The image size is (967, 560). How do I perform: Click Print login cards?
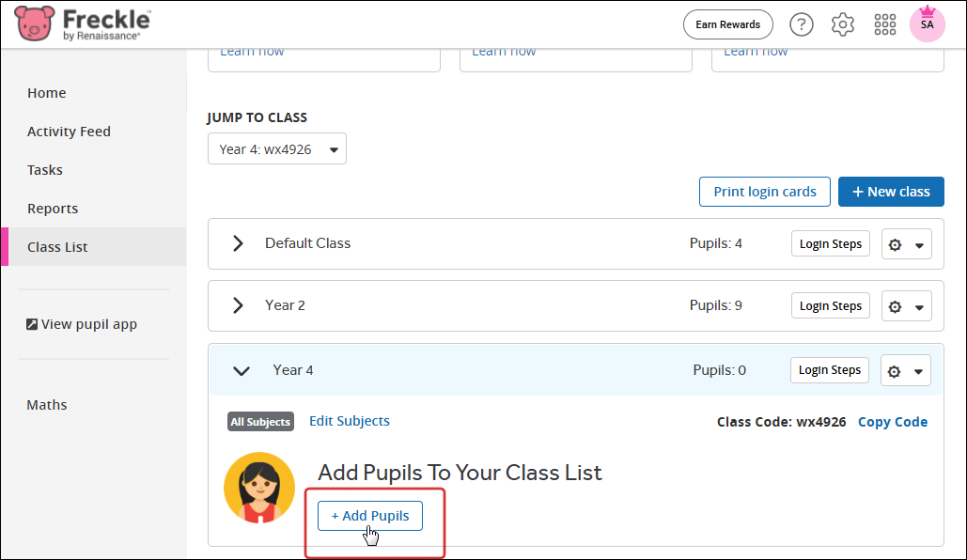(765, 192)
